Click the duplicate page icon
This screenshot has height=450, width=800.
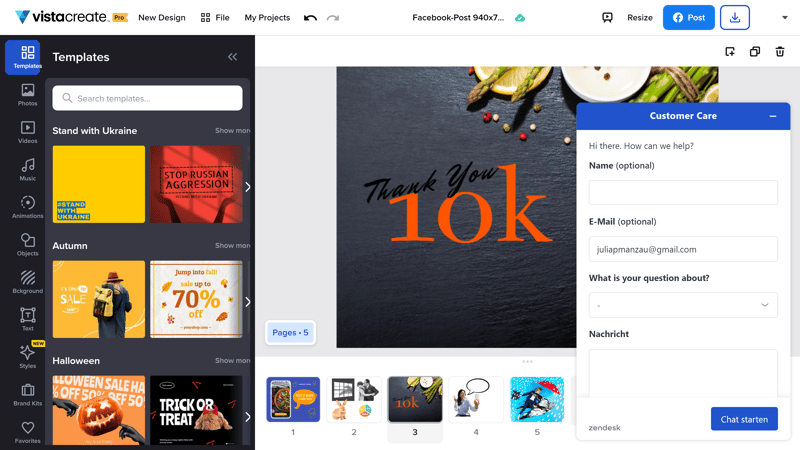[x=755, y=52]
